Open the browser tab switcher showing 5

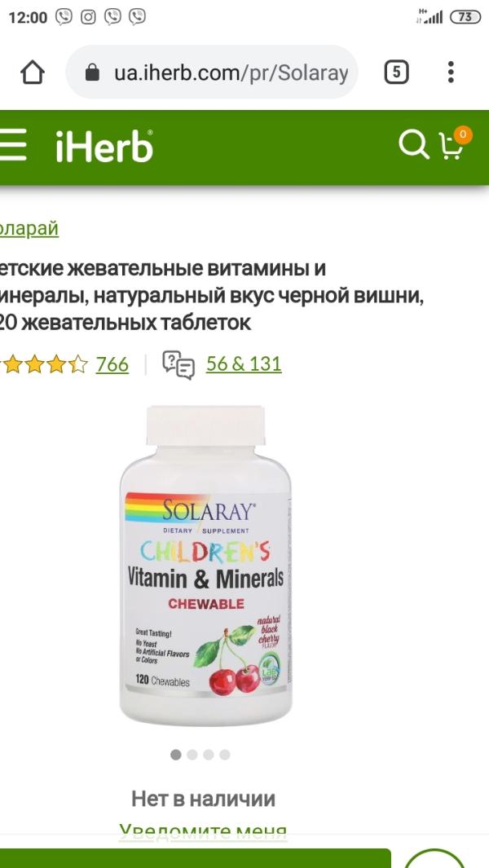point(397,73)
